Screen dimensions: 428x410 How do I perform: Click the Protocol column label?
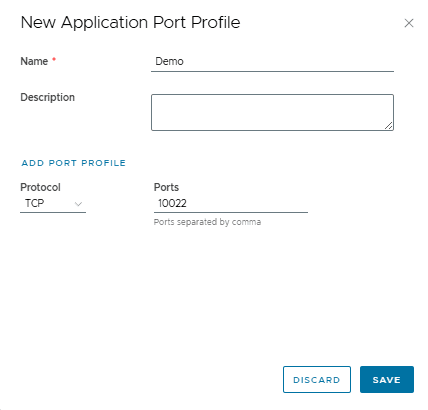coord(40,187)
